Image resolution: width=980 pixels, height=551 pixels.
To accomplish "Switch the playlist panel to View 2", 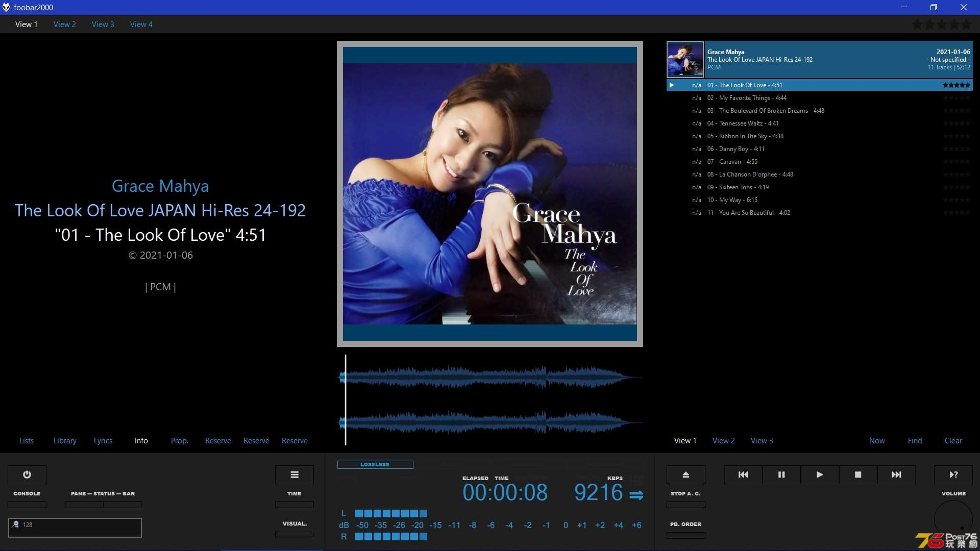I will [x=724, y=440].
